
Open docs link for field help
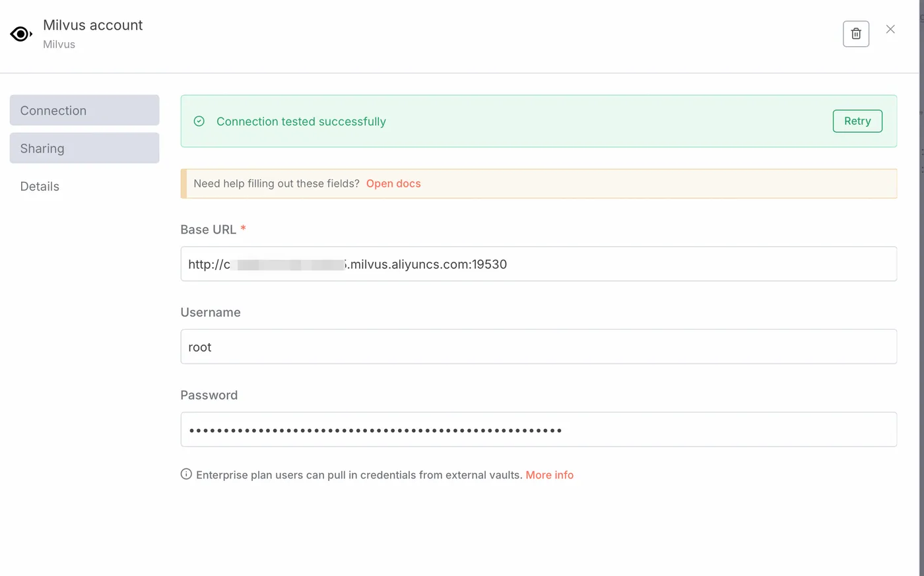point(393,183)
